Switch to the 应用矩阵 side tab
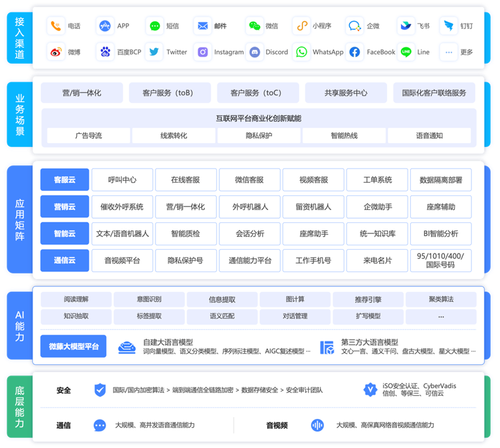Screen dimensions: 500x448 [20, 219]
